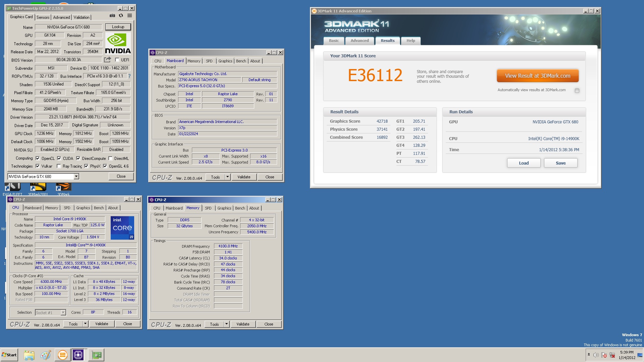Expand Tools arrow in CPU-Z CPU window

click(85, 324)
